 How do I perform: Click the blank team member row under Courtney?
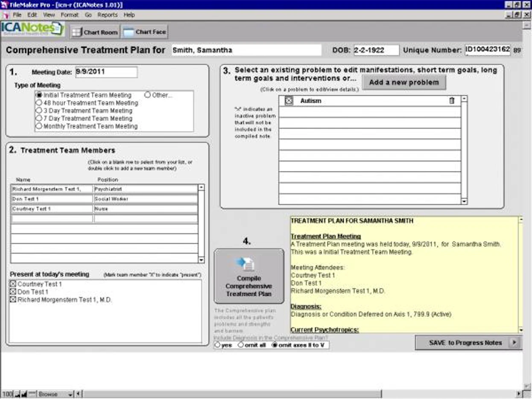pyautogui.click(x=104, y=219)
